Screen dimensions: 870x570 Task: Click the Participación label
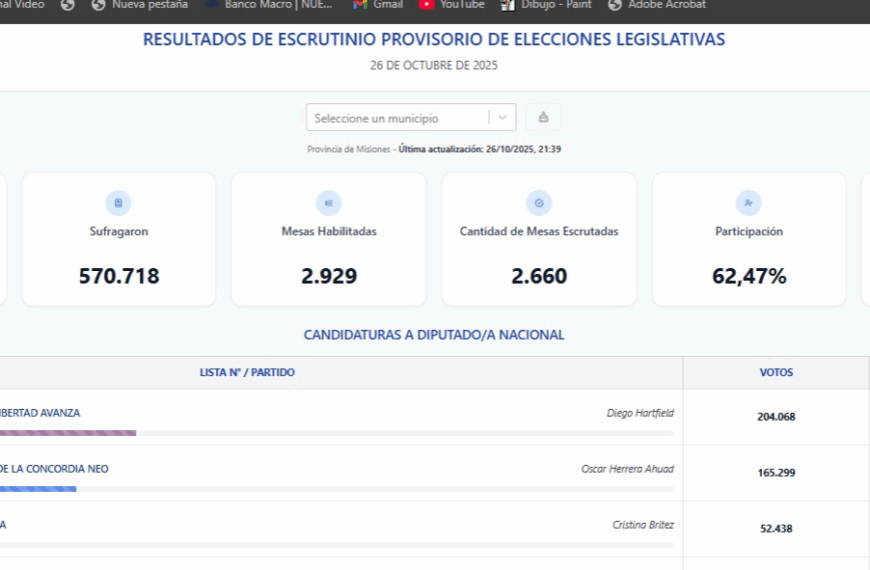(x=749, y=231)
